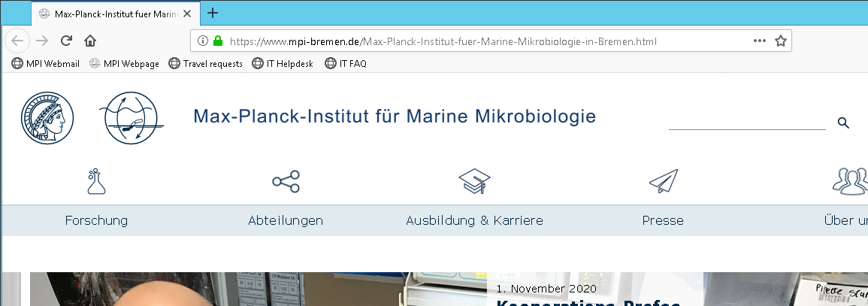Open the page actions three-dots menu

tap(760, 41)
